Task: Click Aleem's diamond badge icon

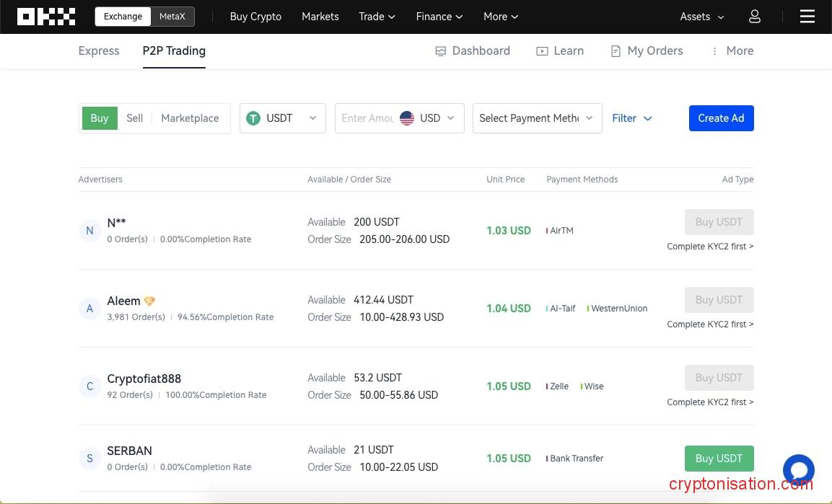Action: point(149,301)
